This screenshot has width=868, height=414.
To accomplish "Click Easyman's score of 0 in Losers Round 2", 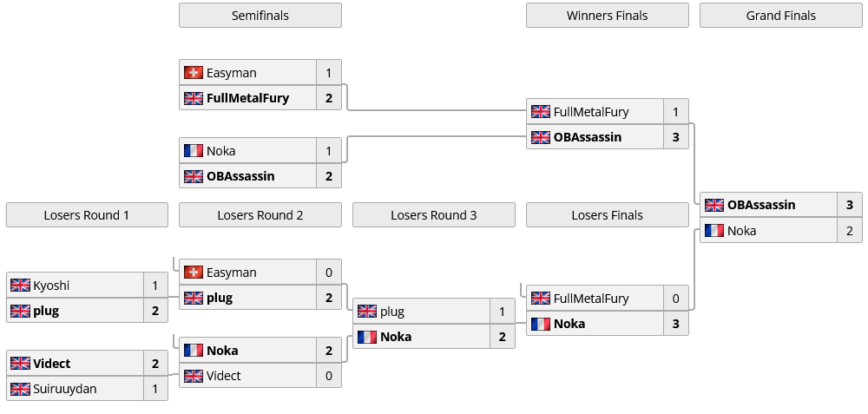I will 329,273.
